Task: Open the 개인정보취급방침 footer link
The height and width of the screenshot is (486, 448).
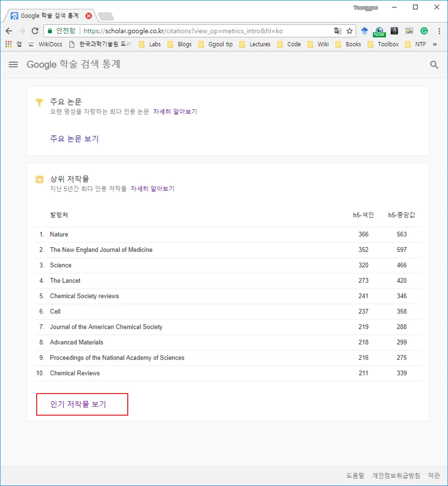Action: pyautogui.click(x=396, y=475)
